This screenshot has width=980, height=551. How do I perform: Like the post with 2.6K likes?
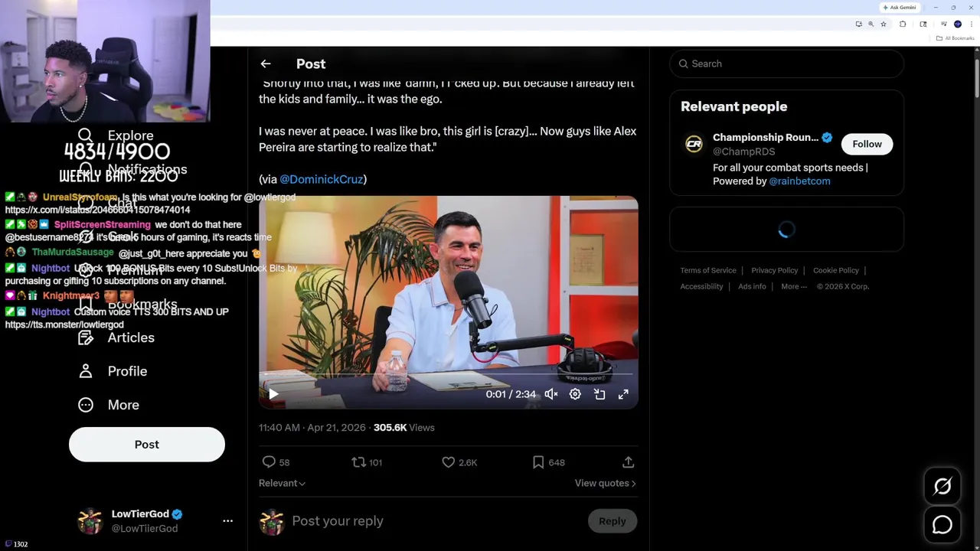pyautogui.click(x=459, y=462)
